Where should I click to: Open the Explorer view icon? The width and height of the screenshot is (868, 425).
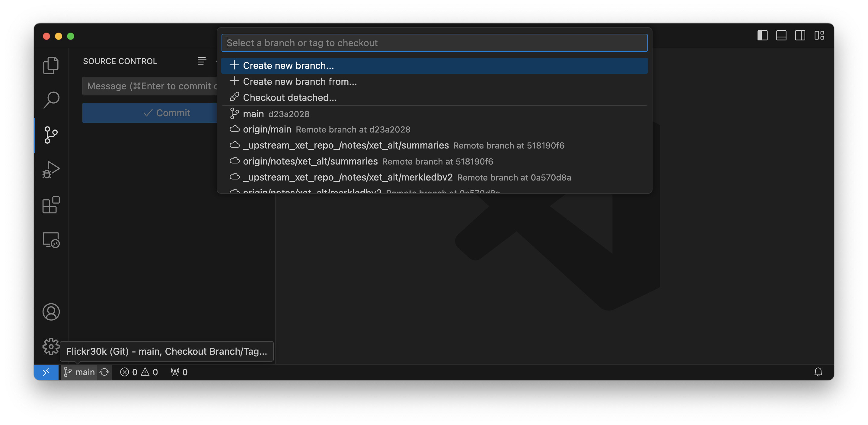[x=51, y=66]
